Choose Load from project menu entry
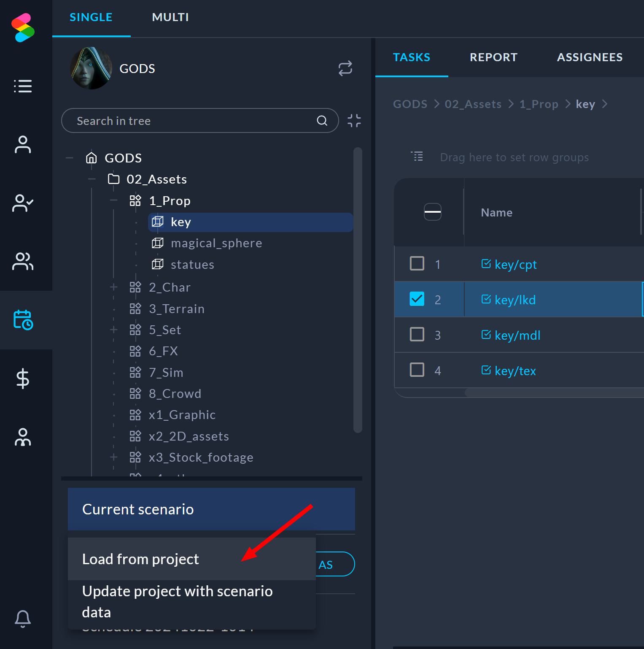The image size is (644, 649). 192,559
